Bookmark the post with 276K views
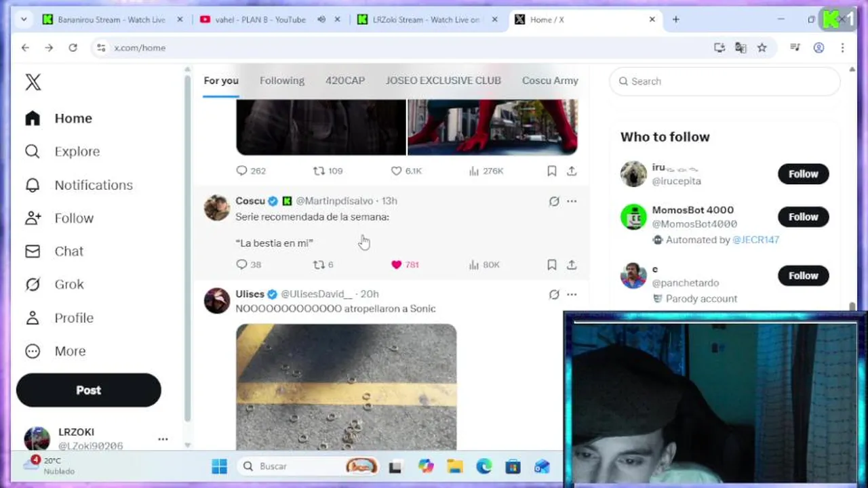868x488 pixels. pos(552,171)
